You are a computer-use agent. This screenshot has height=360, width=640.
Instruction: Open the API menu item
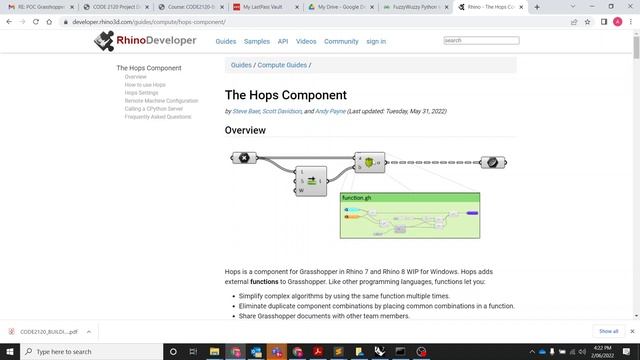tap(283, 41)
